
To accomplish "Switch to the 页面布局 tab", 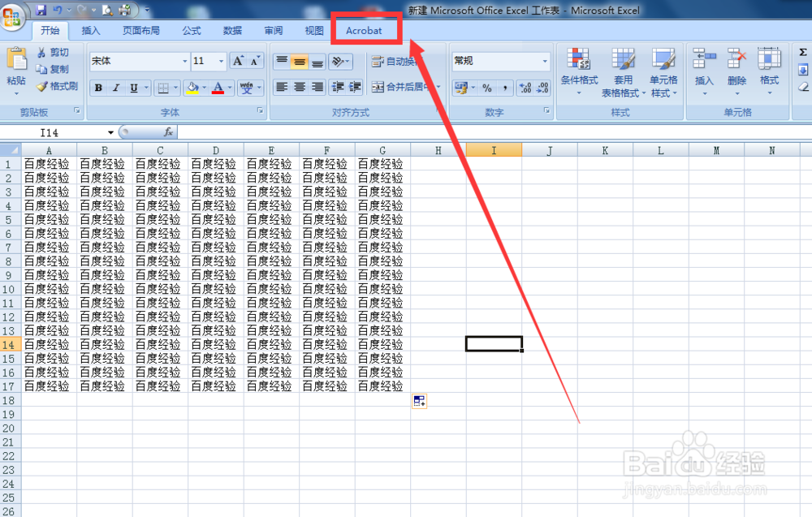I will tap(140, 31).
